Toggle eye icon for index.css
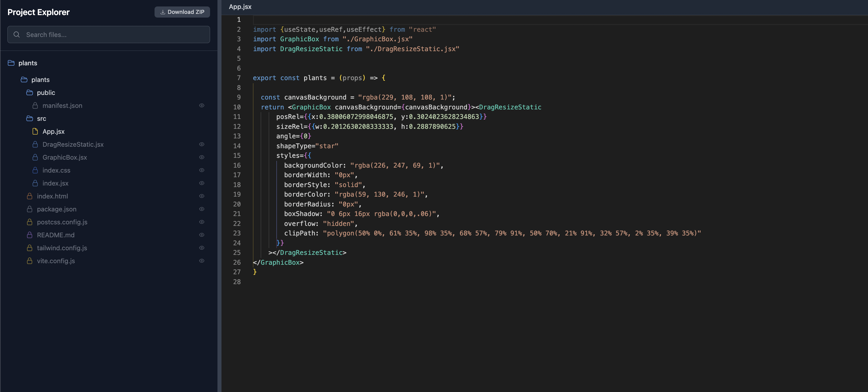Viewport: 868px width, 392px height. point(201,170)
